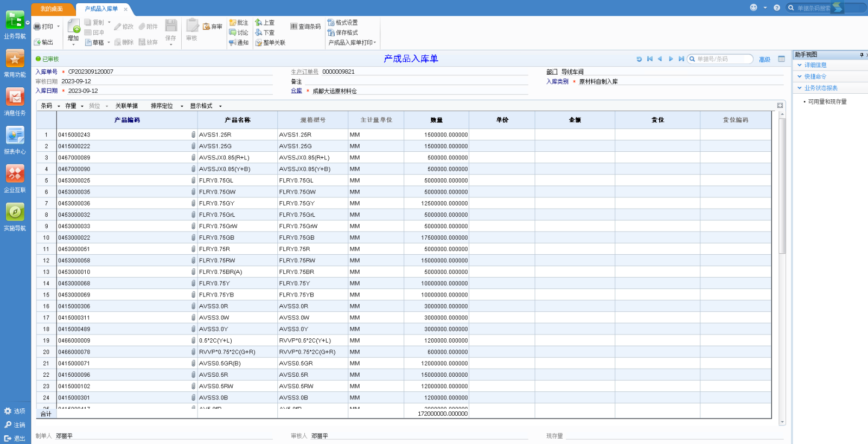Click the list view icon beside 高级

(x=781, y=59)
